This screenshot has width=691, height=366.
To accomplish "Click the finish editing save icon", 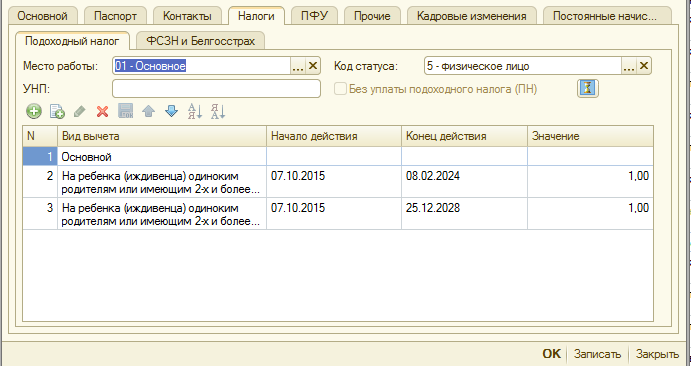I will point(126,111).
